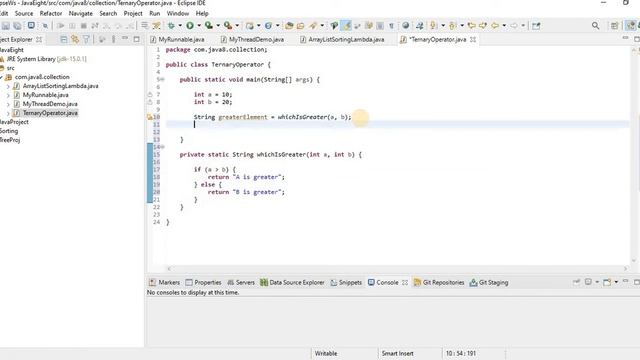The image size is (640, 360).
Task: Collapse the main method fold marker at line 5
Action: 162,80
